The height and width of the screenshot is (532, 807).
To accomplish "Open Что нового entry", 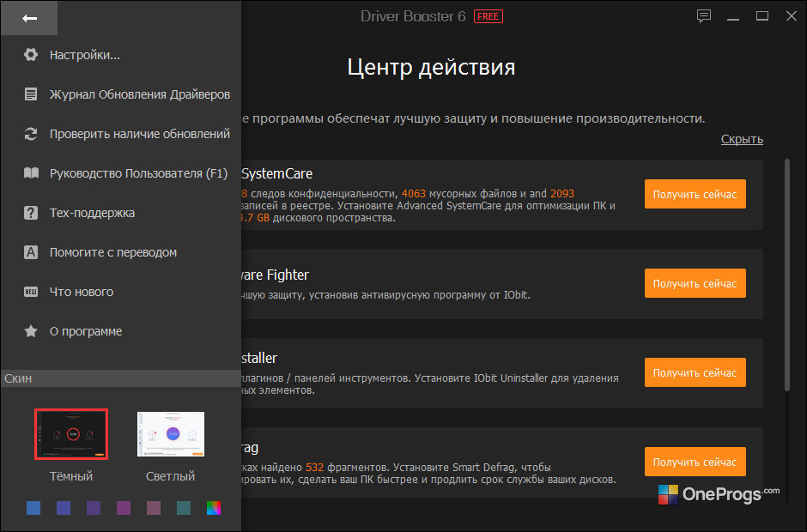I will (x=82, y=292).
